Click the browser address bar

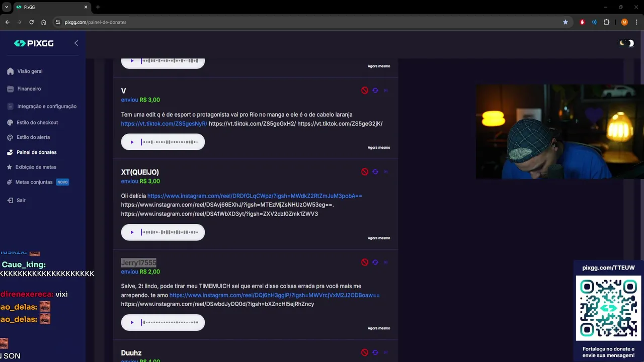coord(308,22)
